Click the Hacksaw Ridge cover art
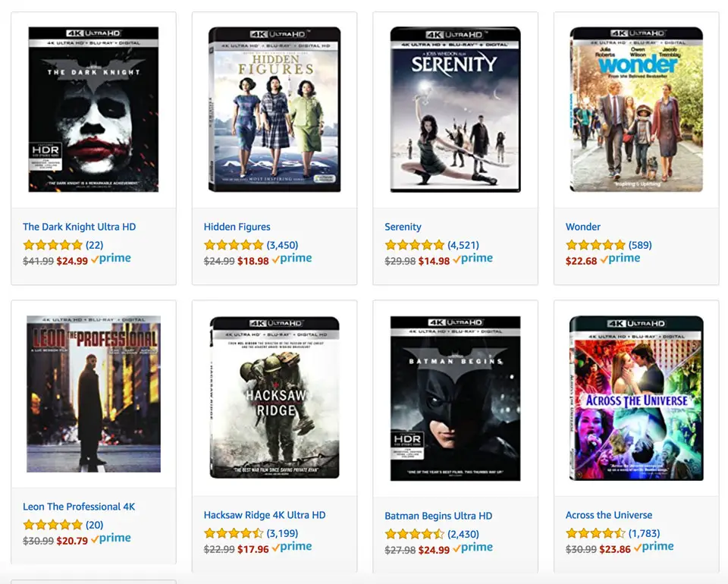 pos(275,397)
